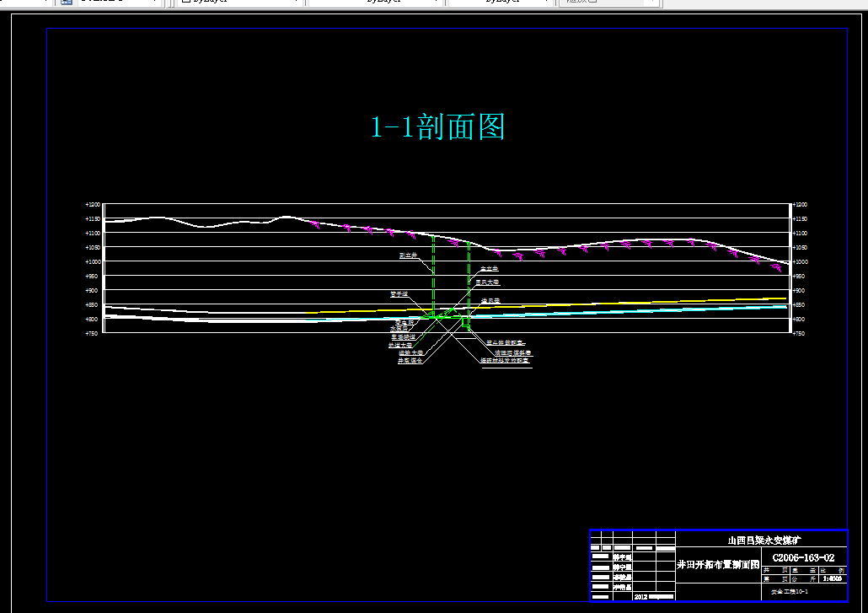Click the scale value cell beginning 1:
This screenshot has width=868, height=613.
pyautogui.click(x=832, y=578)
